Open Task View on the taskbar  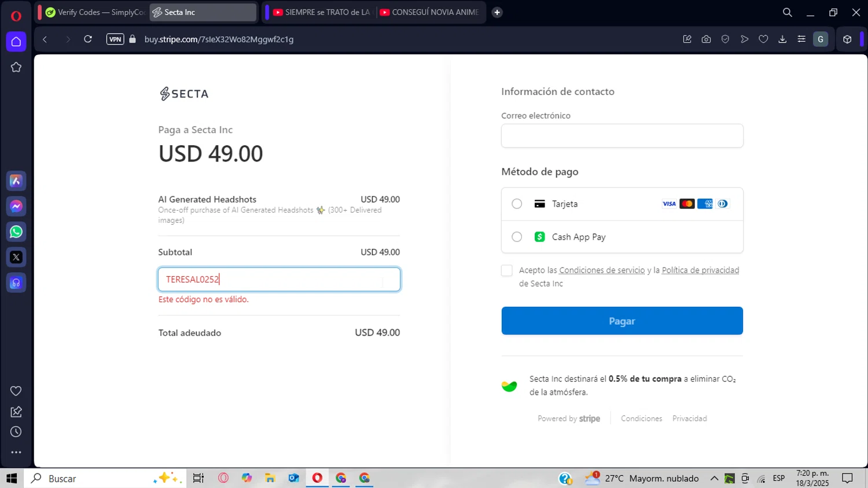(x=198, y=478)
